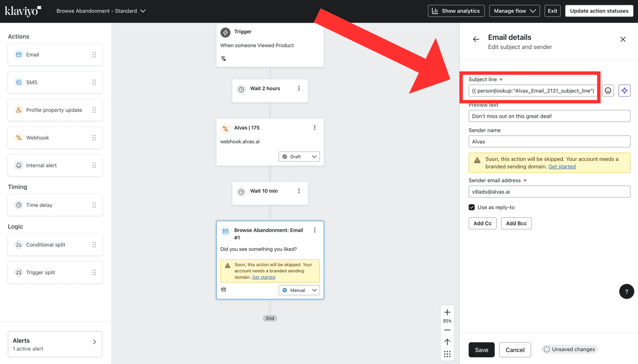Image resolution: width=638 pixels, height=364 pixels.
Task: Click the SMS action icon
Action: coord(19,82)
